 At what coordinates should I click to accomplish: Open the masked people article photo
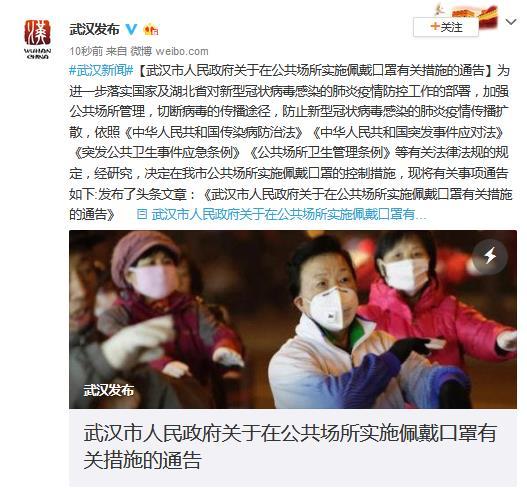point(293,319)
